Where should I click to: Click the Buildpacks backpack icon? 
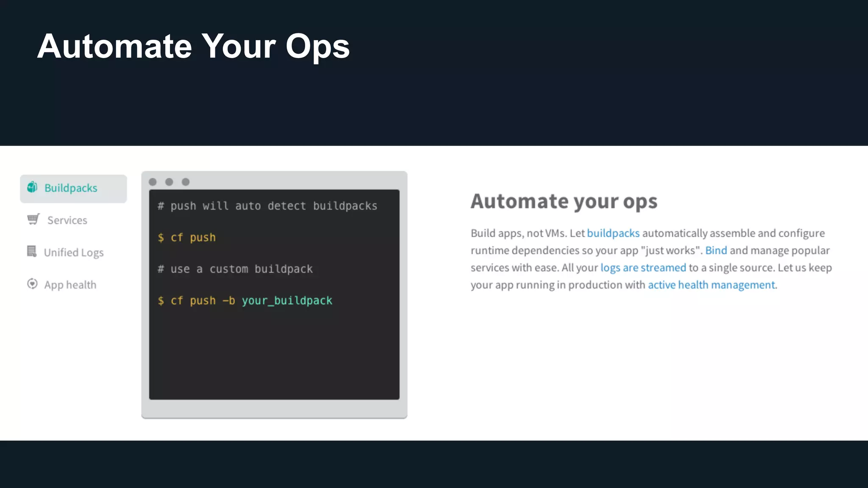point(32,187)
